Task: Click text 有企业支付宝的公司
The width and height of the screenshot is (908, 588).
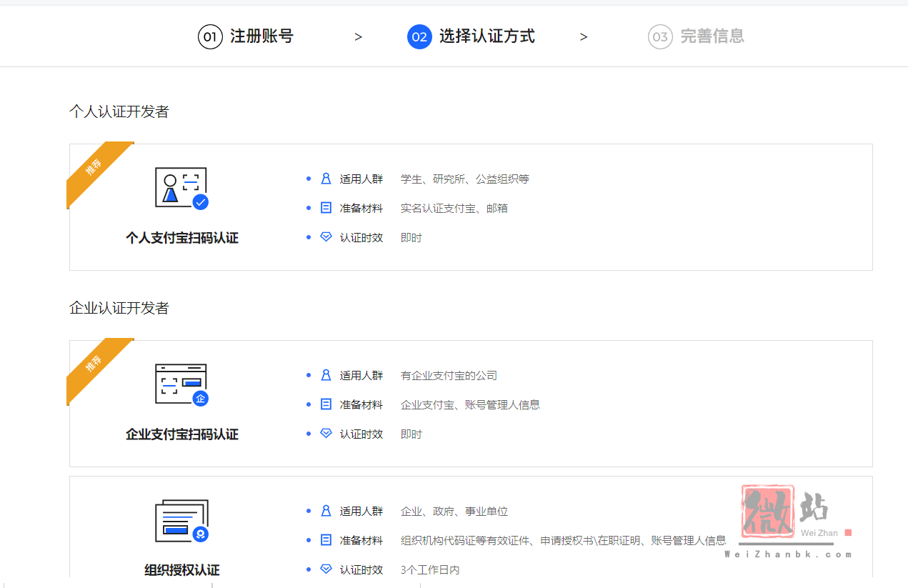Action: pos(449,376)
